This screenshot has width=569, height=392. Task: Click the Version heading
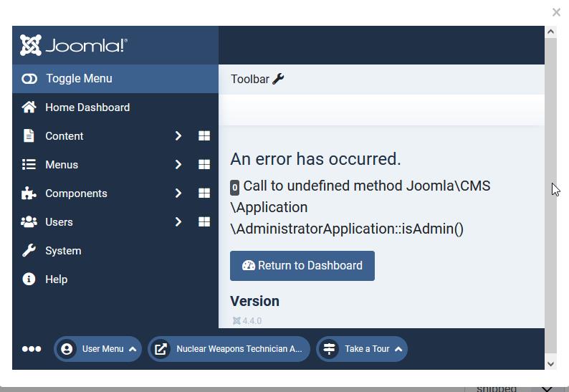(254, 301)
